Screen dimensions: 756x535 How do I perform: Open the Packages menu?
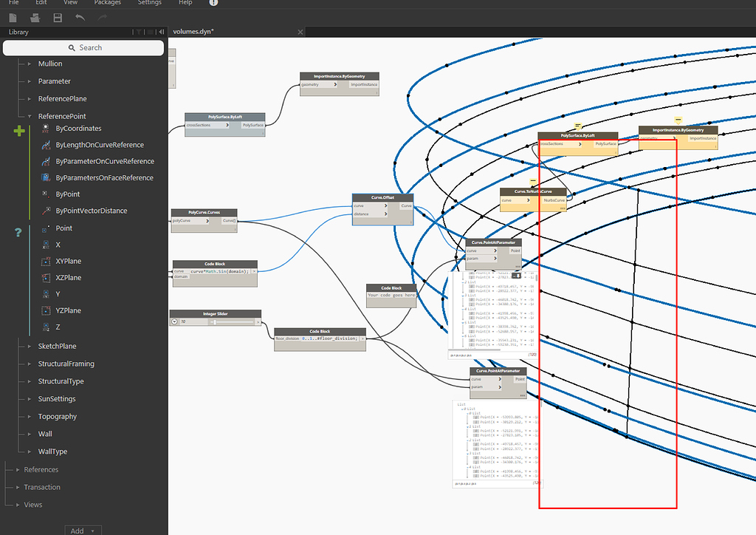click(108, 3)
